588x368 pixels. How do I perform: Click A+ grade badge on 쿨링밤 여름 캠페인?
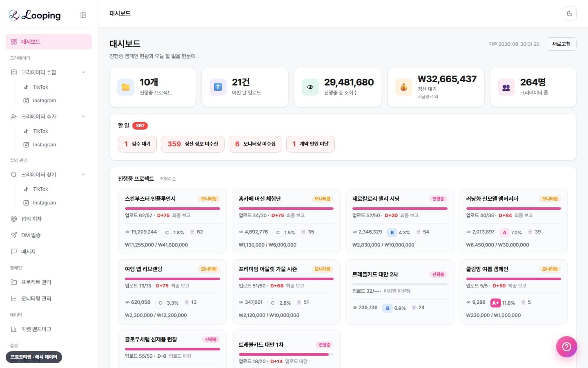[495, 303]
